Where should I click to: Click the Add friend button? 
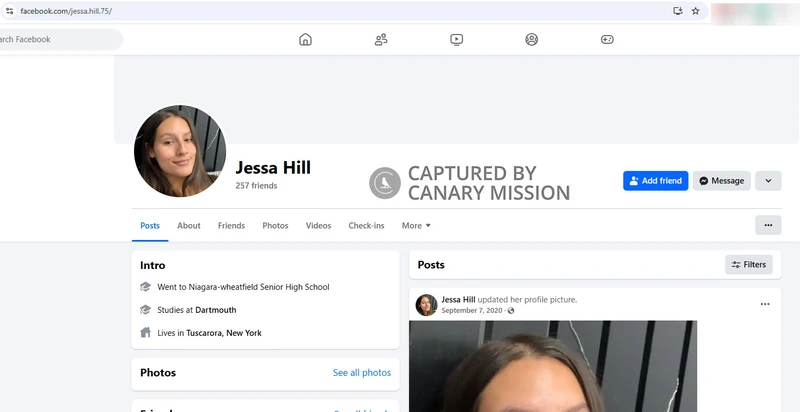tap(655, 181)
